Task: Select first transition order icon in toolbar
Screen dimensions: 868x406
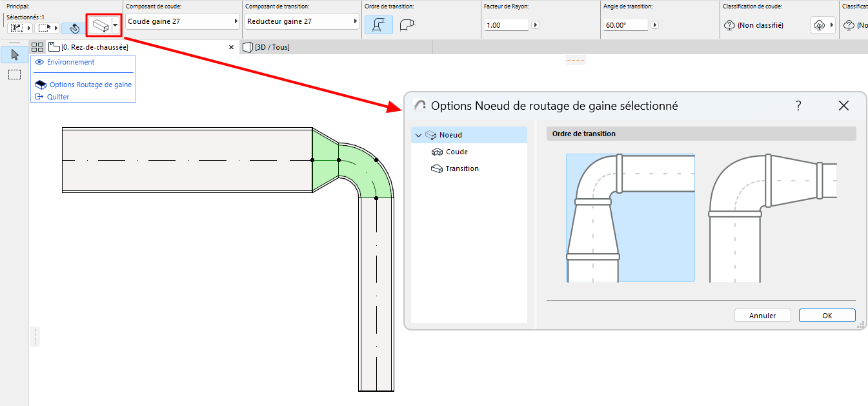Action: [x=379, y=25]
